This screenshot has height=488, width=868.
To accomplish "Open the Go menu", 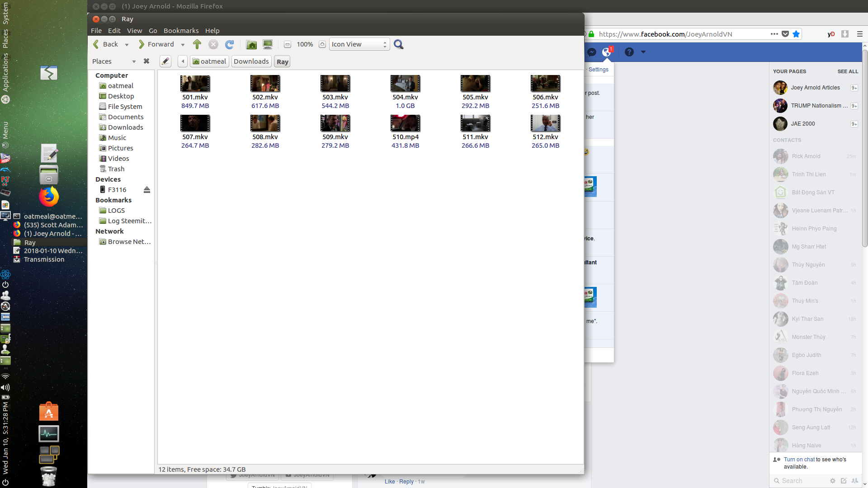I will click(153, 31).
